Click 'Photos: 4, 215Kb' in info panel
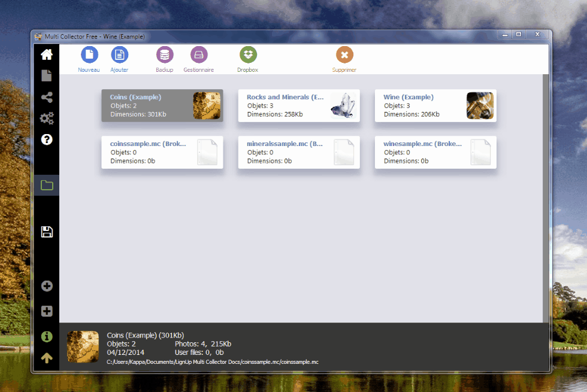 (x=203, y=344)
